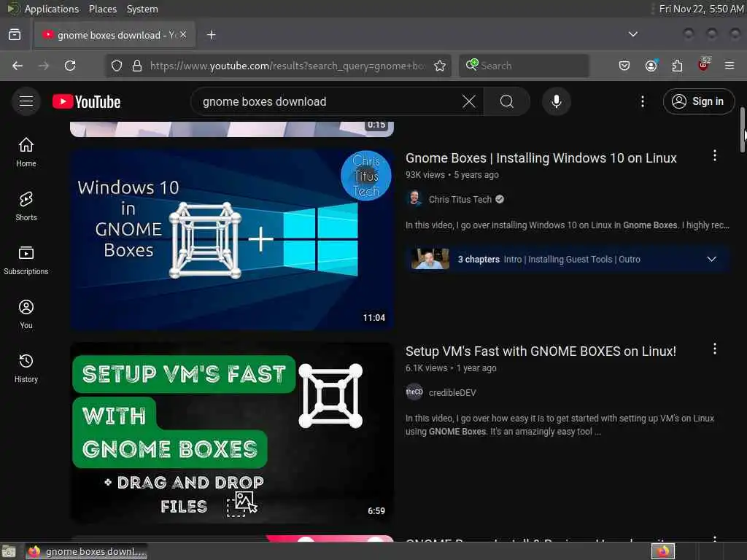The image size is (747, 560).
Task: Open the YouTube guide hamburger menu
Action: click(26, 101)
